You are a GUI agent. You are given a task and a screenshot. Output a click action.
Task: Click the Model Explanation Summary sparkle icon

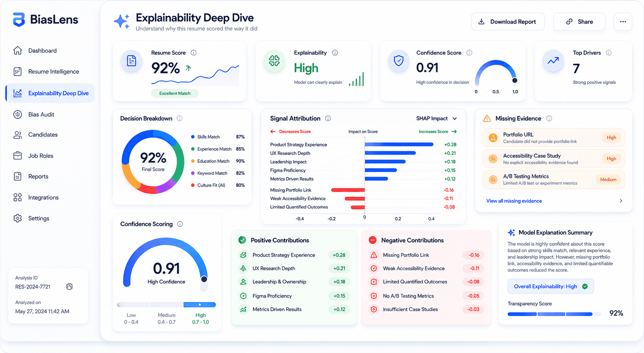[512, 233]
